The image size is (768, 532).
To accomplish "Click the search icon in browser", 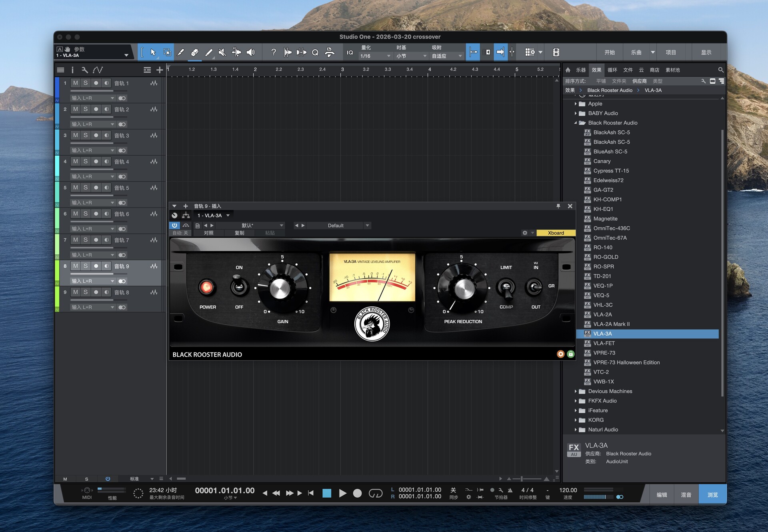I will 720,70.
